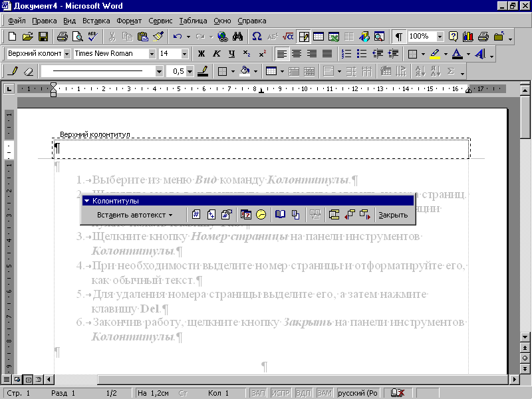Toggle superscript formatting
This screenshot has width=532, height=399.
point(262,54)
